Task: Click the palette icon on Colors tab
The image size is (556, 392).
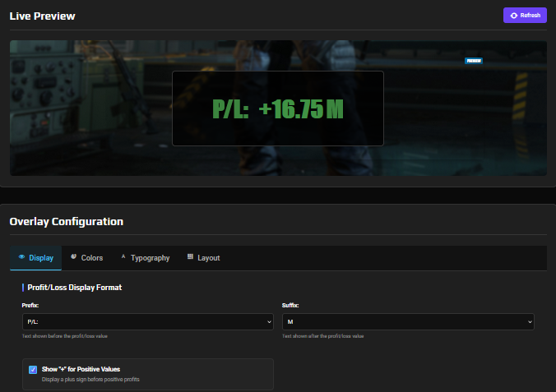Action: pyautogui.click(x=73, y=257)
